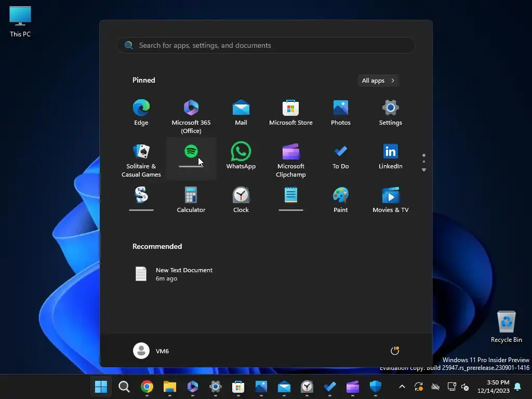Open Clipchamp from the taskbar

point(353,387)
